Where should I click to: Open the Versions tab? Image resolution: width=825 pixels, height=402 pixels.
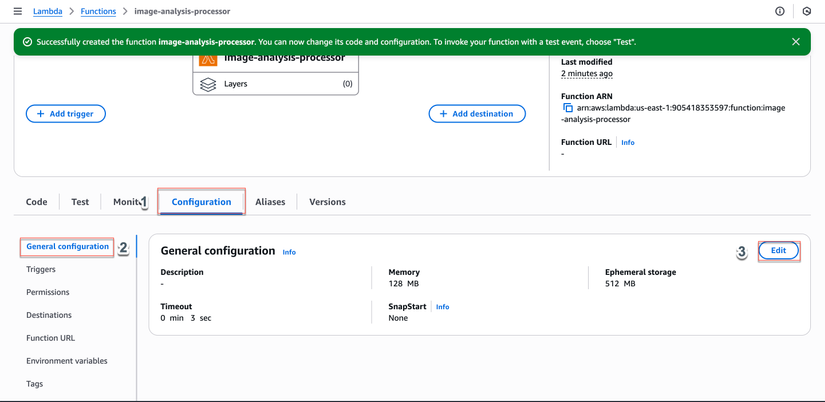click(x=327, y=202)
